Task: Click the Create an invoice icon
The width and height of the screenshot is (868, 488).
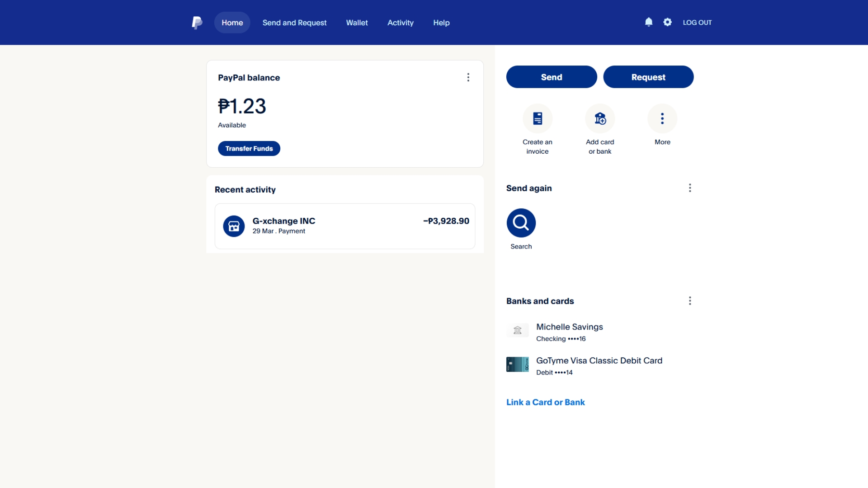Action: tap(538, 119)
